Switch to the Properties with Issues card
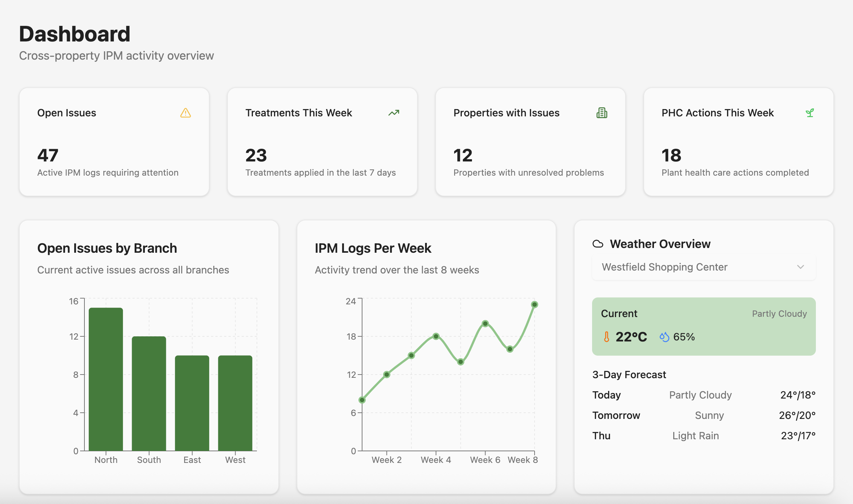Image resolution: width=853 pixels, height=504 pixels. click(x=530, y=142)
